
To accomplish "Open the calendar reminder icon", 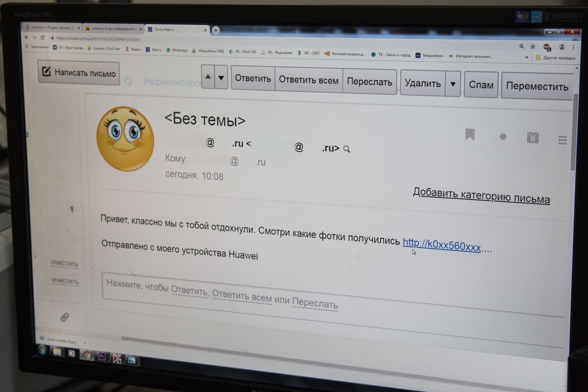I will pos(533,137).
